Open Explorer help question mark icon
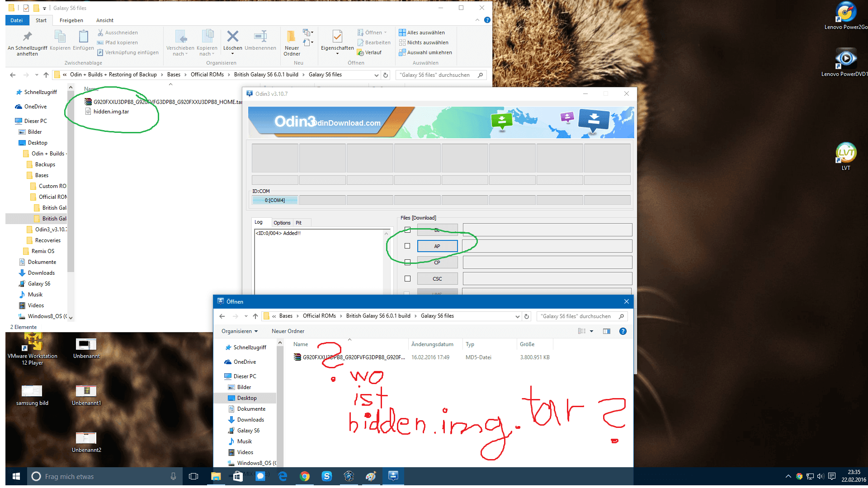Screen dimensions: 868x488 [487, 20]
